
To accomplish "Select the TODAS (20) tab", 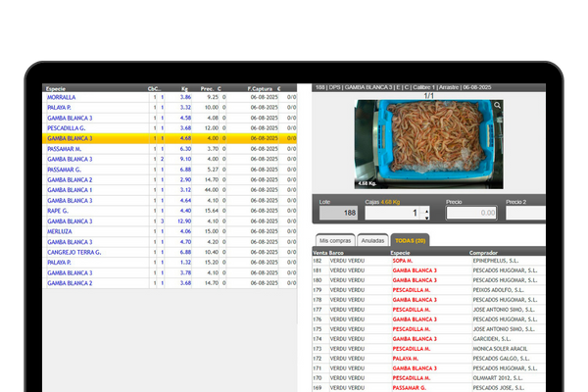I will [x=409, y=239].
